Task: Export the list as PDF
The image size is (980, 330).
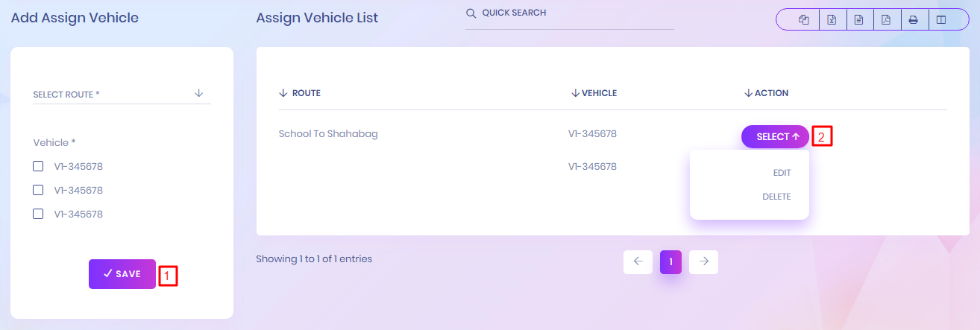Action: click(x=886, y=19)
